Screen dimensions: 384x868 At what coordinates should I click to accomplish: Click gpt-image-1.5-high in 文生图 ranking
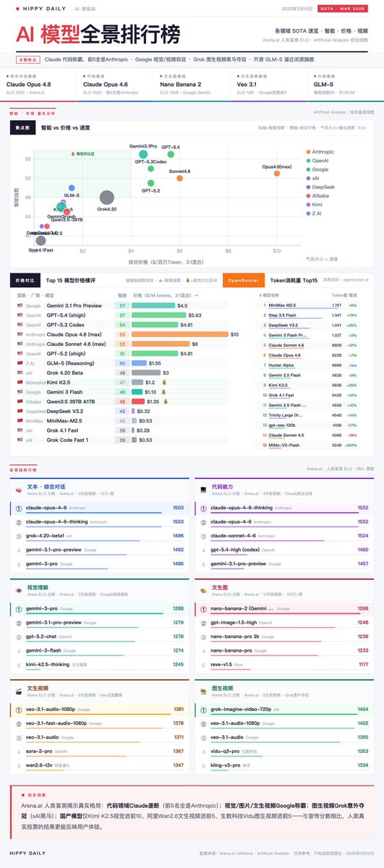click(x=234, y=622)
